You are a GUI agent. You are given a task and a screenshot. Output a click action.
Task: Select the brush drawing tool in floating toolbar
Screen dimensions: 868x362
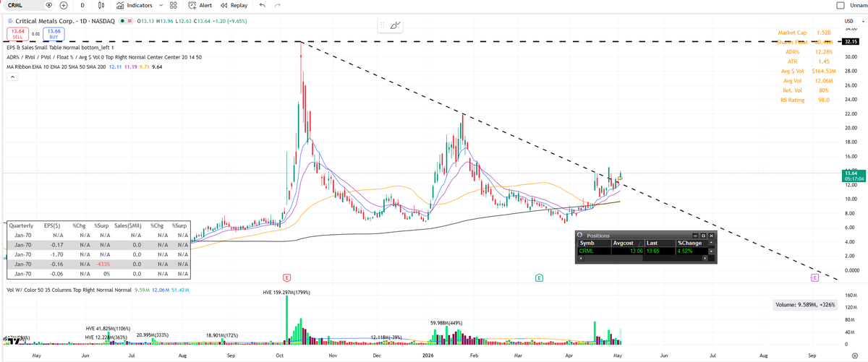[395, 25]
